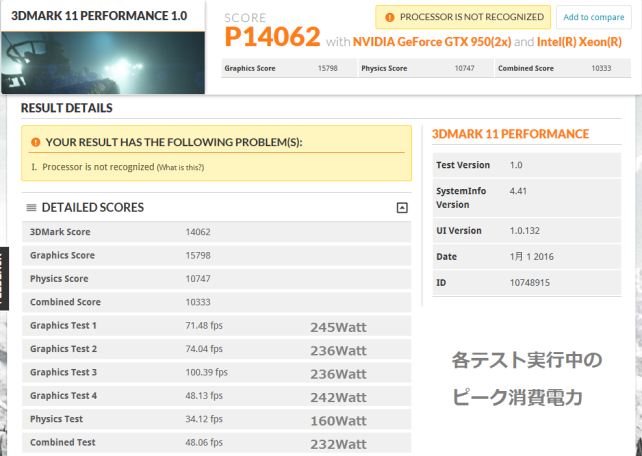The image size is (642, 456).
Task: Click the orange warning icon in the badge
Action: click(390, 17)
